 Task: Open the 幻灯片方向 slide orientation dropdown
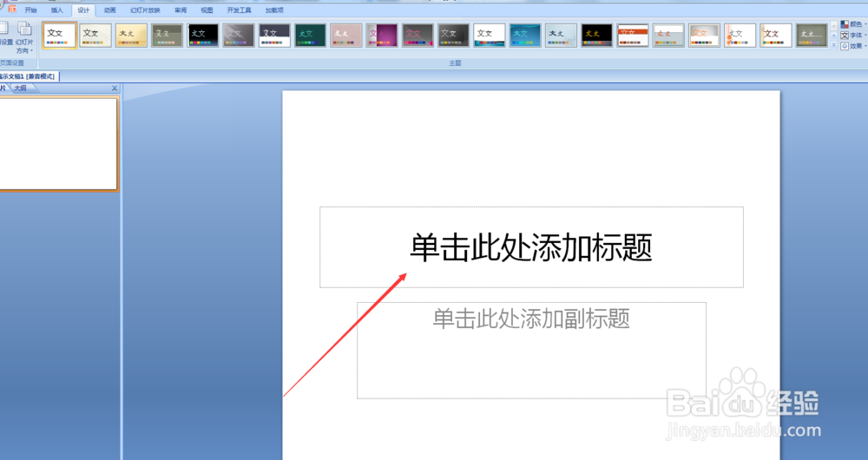[24, 37]
